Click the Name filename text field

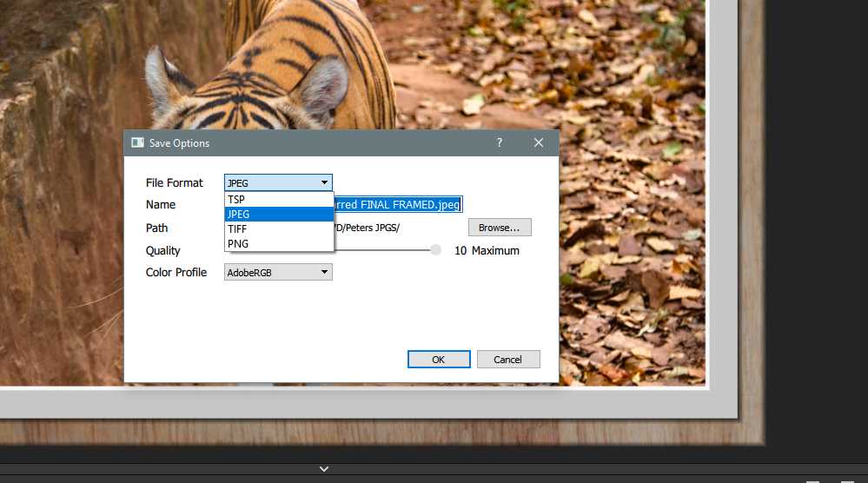(x=398, y=205)
